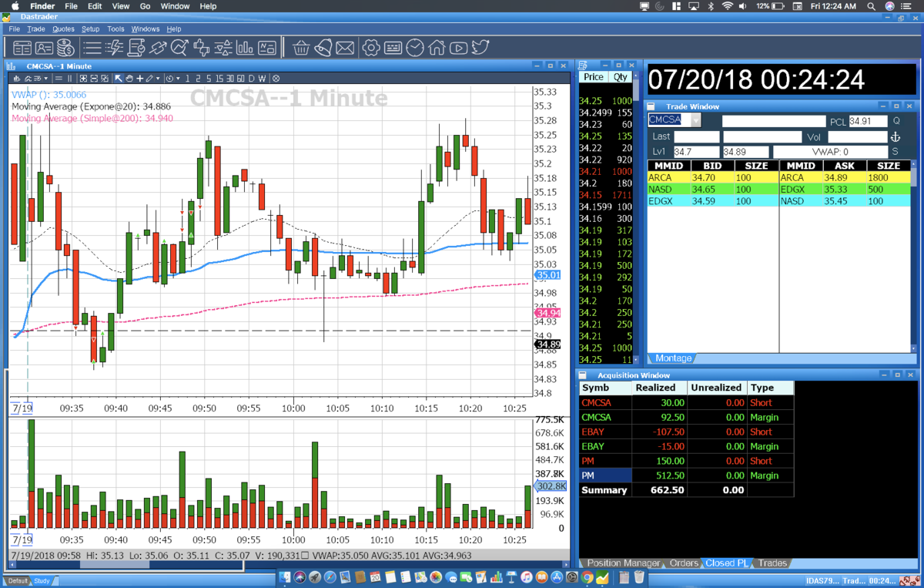
Task: Open the Trades tab
Action: (772, 563)
